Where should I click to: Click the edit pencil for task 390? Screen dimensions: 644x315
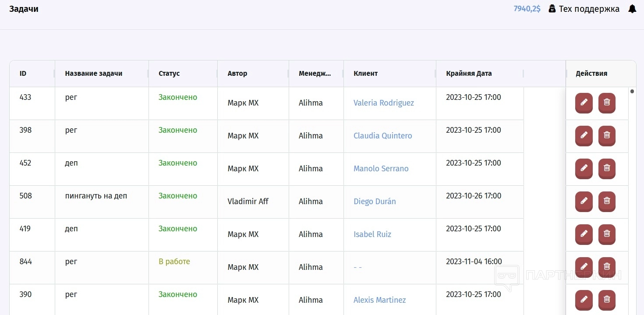[584, 300]
